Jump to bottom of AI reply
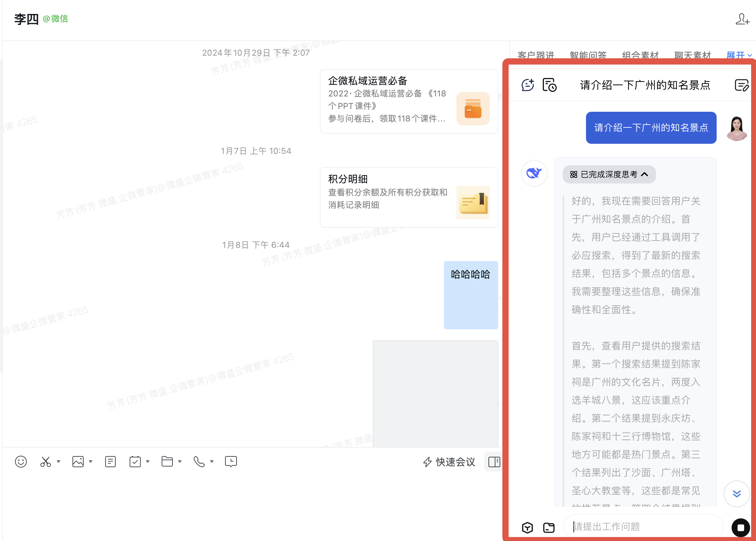 point(737,494)
